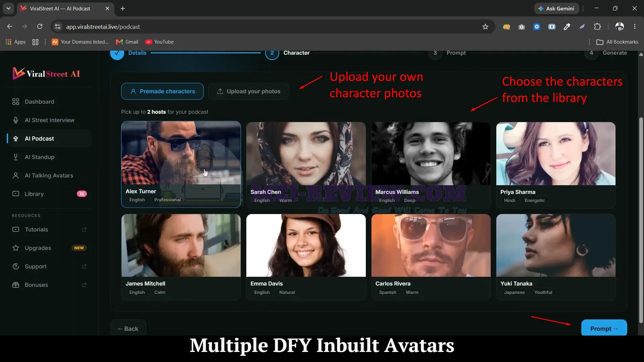Open Bonuses gift item
Screen dimensions: 644x362
(x=49, y=285)
